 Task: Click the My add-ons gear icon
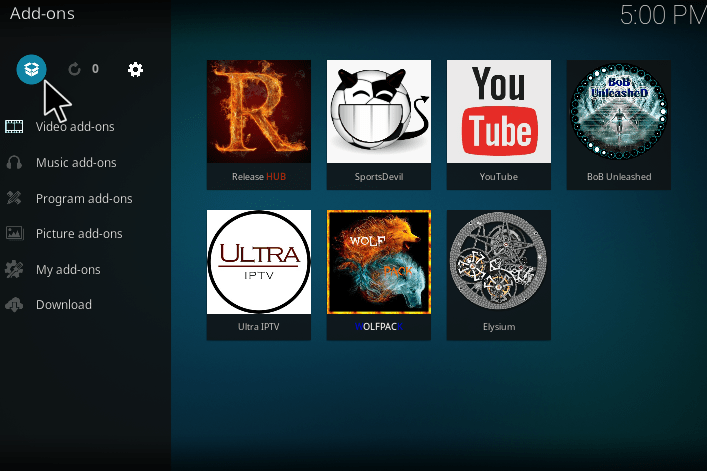(14, 269)
